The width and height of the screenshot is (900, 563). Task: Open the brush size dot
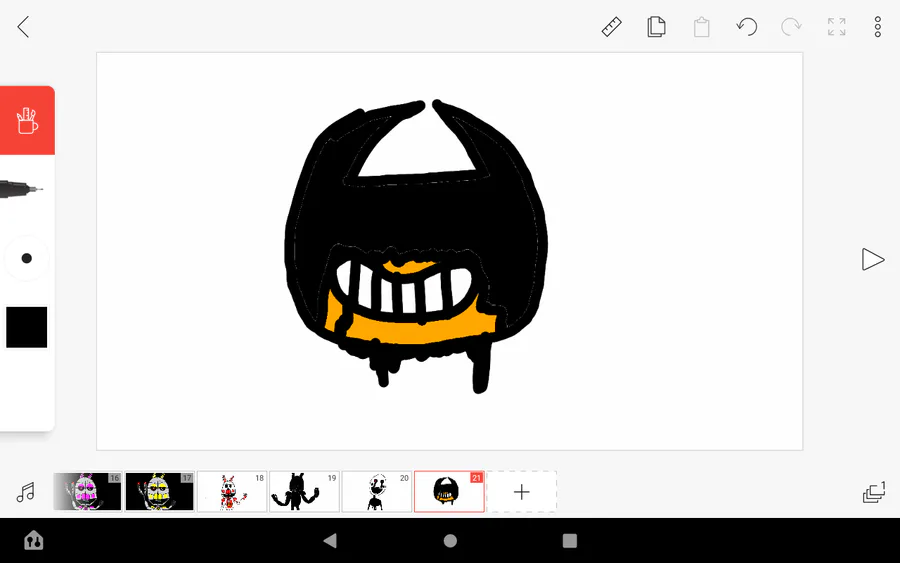[26, 258]
